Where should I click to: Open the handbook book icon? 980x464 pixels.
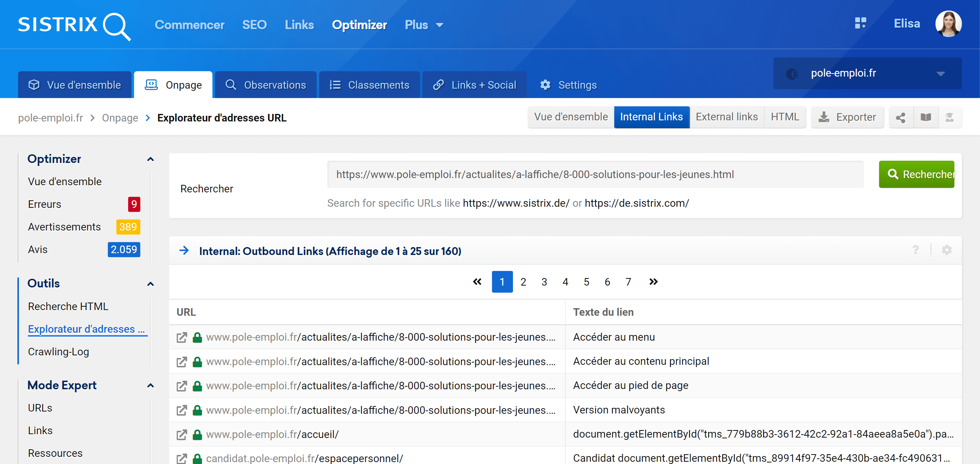point(926,118)
